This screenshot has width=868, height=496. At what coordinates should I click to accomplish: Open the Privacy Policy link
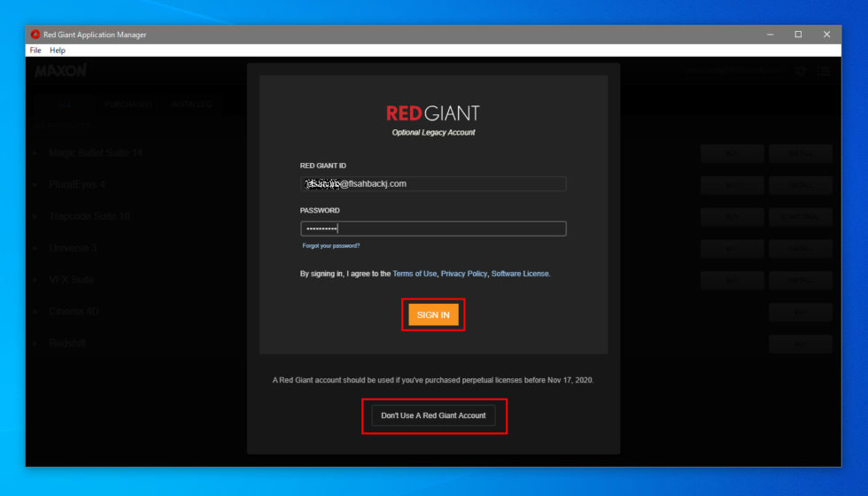[x=464, y=274]
